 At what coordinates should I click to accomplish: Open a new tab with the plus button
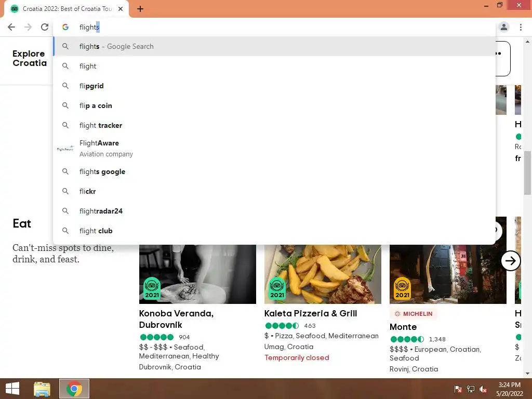tap(140, 9)
